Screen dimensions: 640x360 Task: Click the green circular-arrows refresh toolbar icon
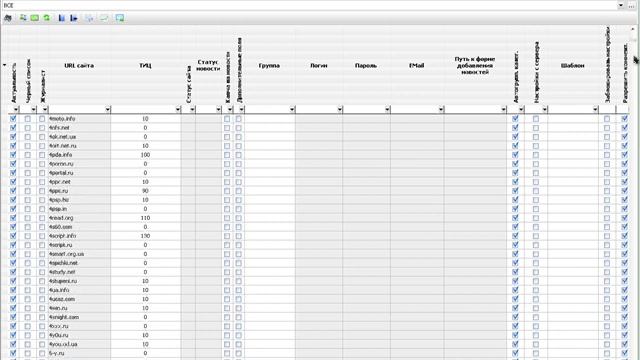[x=47, y=18]
